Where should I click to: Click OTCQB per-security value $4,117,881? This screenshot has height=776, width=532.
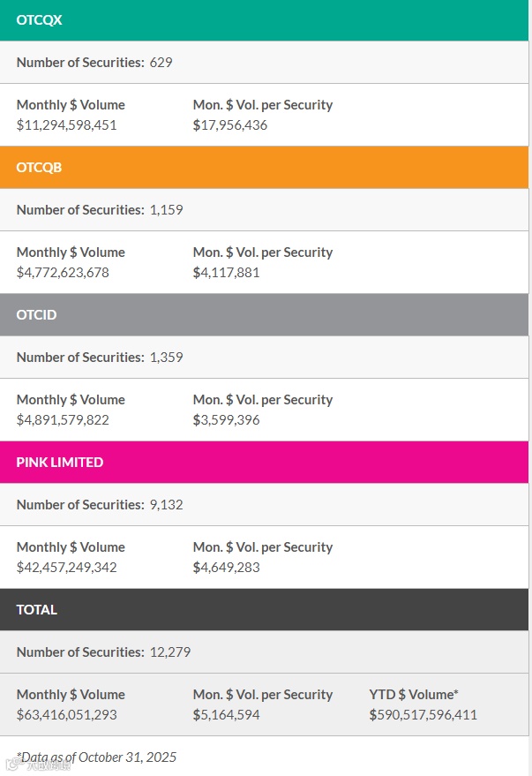[x=227, y=273]
